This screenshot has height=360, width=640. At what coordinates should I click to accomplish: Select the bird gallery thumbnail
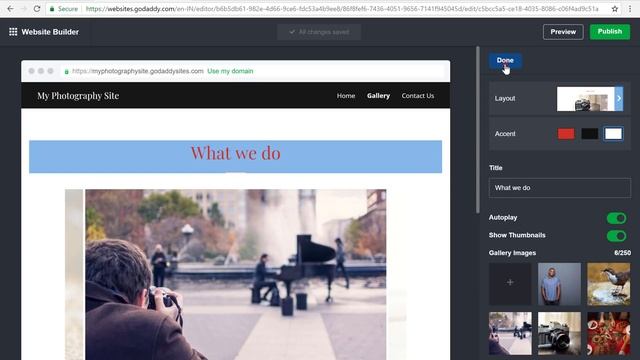pos(609,284)
